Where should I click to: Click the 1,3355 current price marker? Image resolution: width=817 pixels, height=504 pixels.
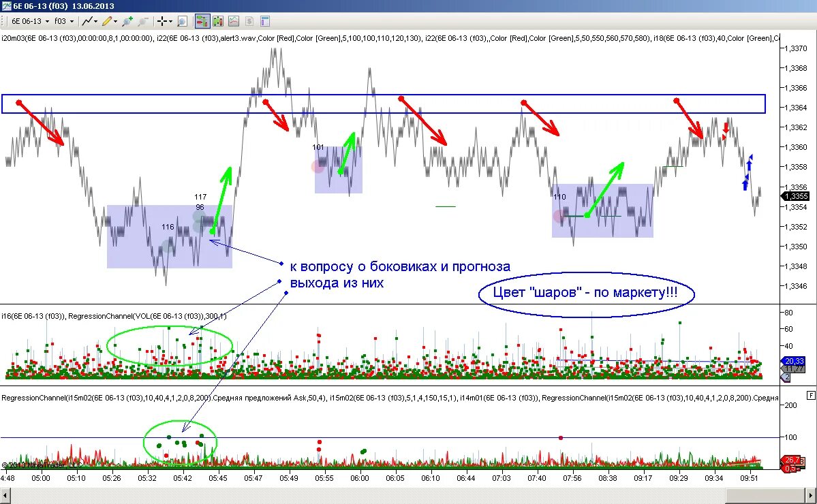(796, 196)
